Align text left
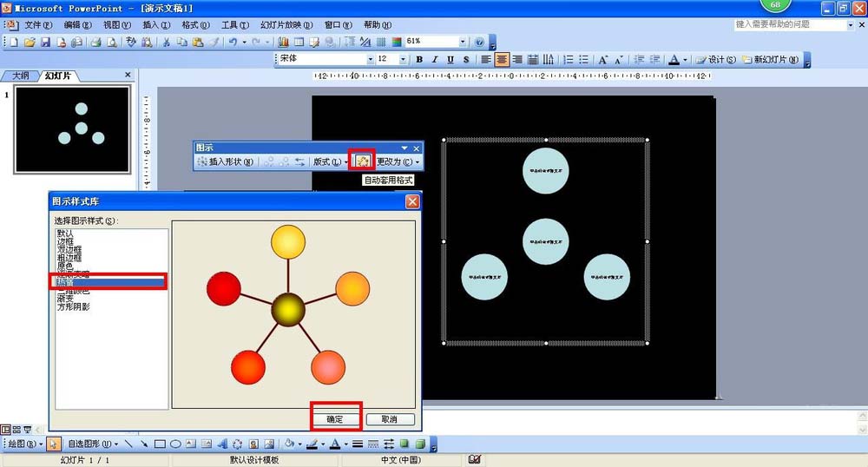This screenshot has height=467, width=868. [x=485, y=59]
